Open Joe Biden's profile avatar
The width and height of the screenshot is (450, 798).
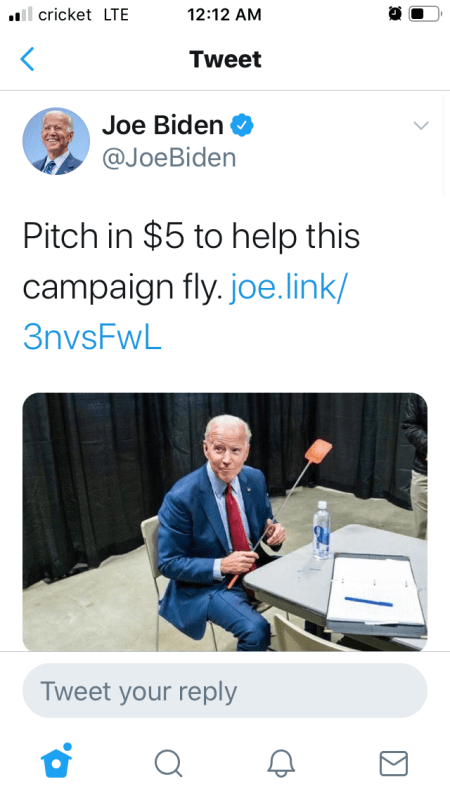(56, 141)
